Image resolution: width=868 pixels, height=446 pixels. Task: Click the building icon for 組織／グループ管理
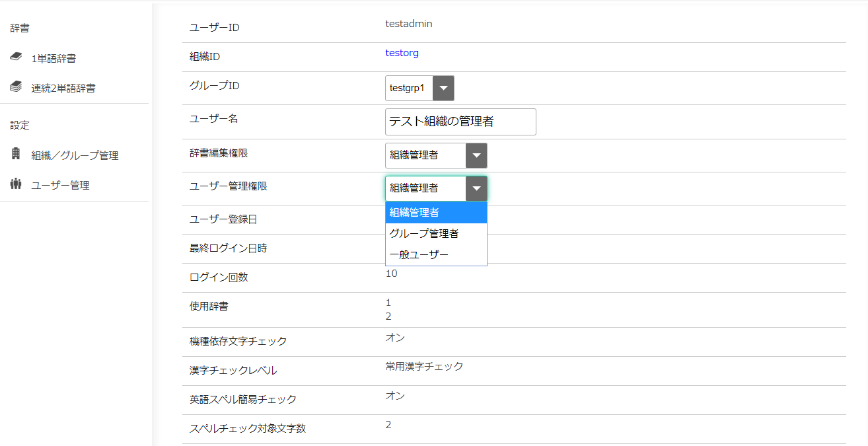(16, 154)
